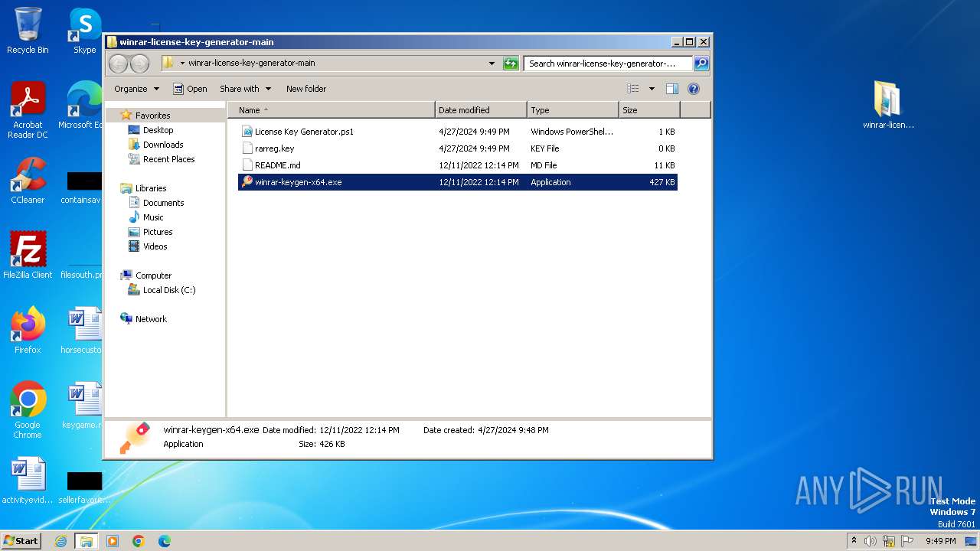980x551 pixels.
Task: Select Favorites in the navigation pane
Action: point(145,116)
